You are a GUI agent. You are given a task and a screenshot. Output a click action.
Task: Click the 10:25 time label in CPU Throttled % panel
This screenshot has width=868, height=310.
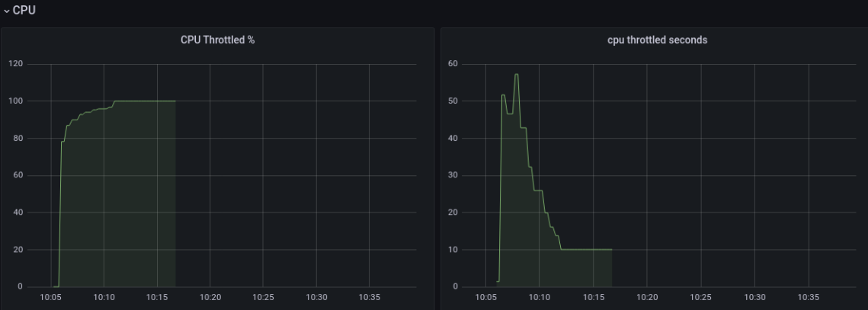[263, 297]
